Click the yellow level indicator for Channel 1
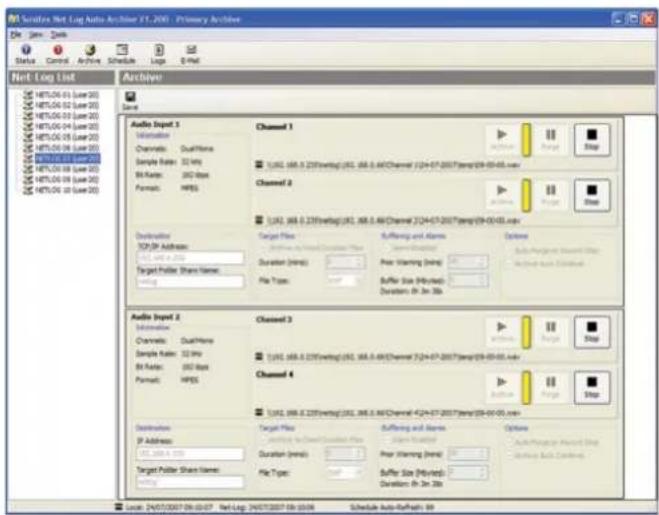Screen dimensions: 659x515 (x=526, y=140)
